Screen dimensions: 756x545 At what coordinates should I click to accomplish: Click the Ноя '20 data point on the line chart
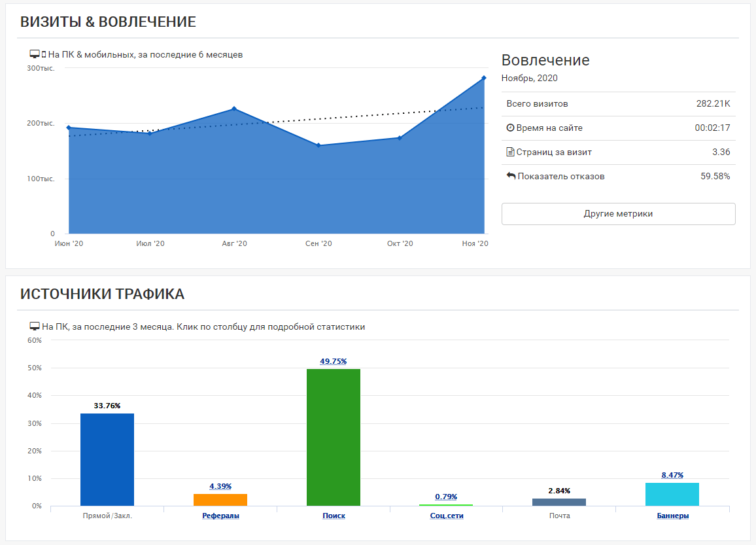click(484, 78)
